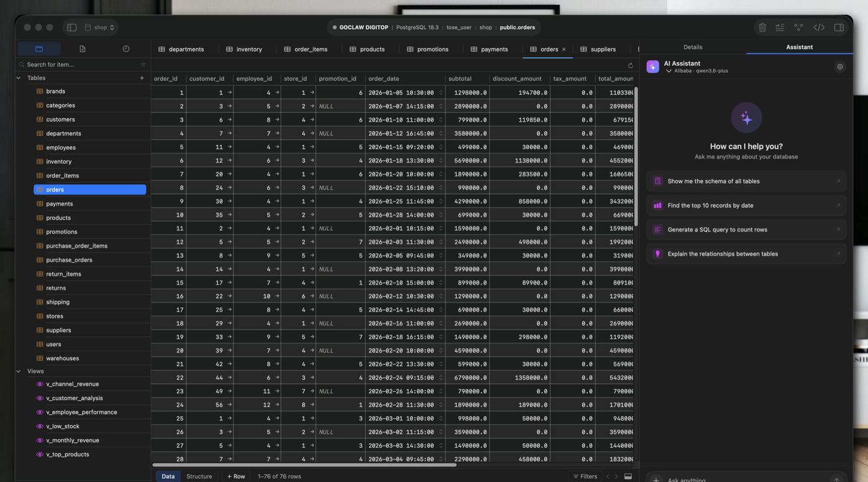Switch to the Data view
Image resolution: width=868 pixels, height=482 pixels.
(x=168, y=476)
